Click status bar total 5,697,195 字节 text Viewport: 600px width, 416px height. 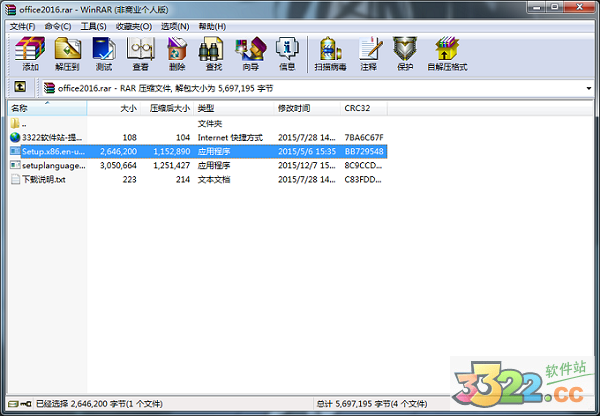click(x=372, y=404)
